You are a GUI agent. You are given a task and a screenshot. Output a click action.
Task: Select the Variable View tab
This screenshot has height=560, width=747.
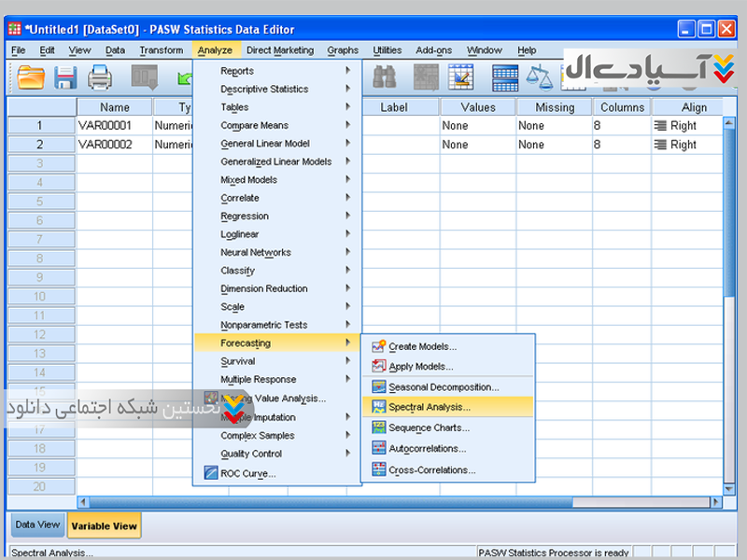[x=105, y=525]
